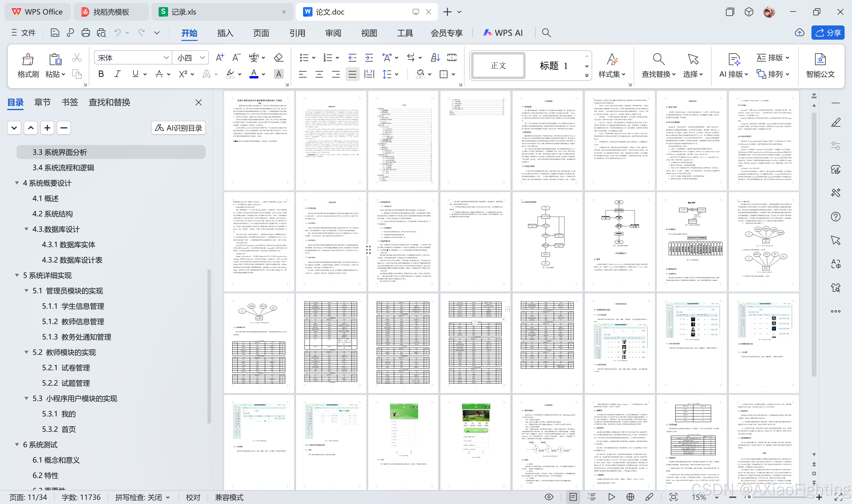This screenshot has height=504, width=852.
Task: Click the WPS AI button
Action: click(x=503, y=33)
